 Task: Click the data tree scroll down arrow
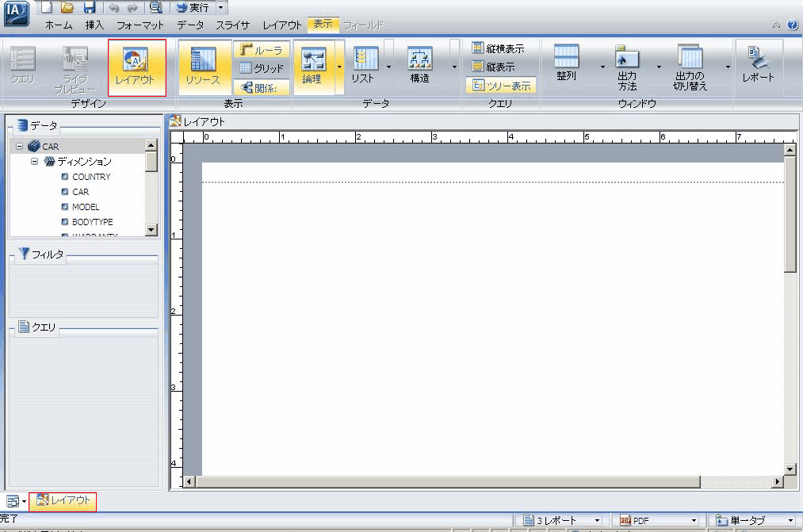[151, 229]
